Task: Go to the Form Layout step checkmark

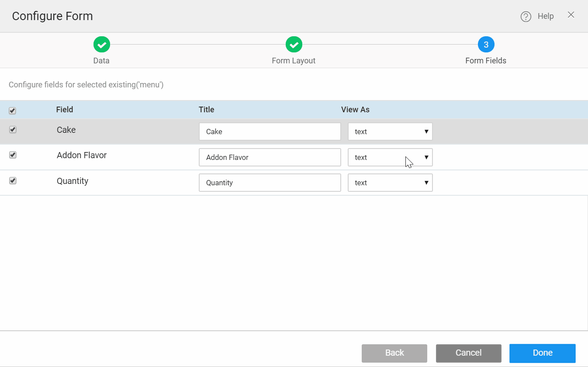Action: tap(294, 44)
